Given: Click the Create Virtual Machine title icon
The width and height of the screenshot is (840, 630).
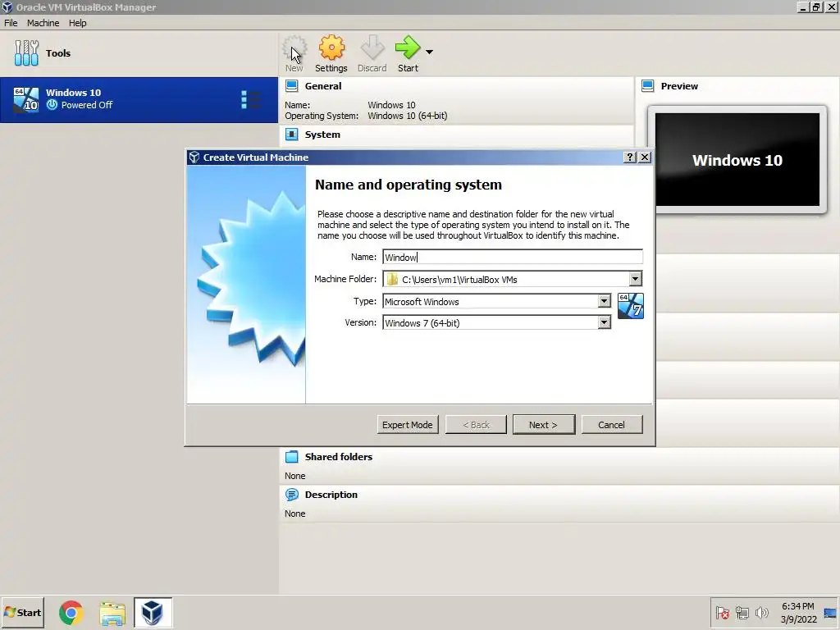Looking at the screenshot, I should point(194,157).
